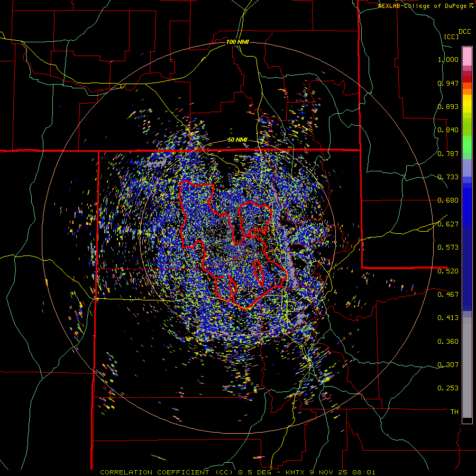The width and height of the screenshot is (476, 476).
Task: Click the 0.520 scale value
Action: (x=448, y=271)
